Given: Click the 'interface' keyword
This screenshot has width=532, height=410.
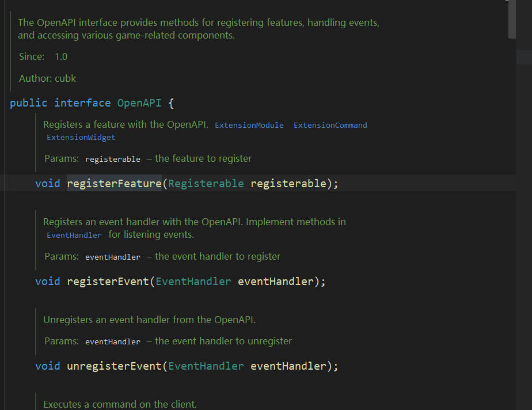Looking at the screenshot, I should (x=82, y=103).
